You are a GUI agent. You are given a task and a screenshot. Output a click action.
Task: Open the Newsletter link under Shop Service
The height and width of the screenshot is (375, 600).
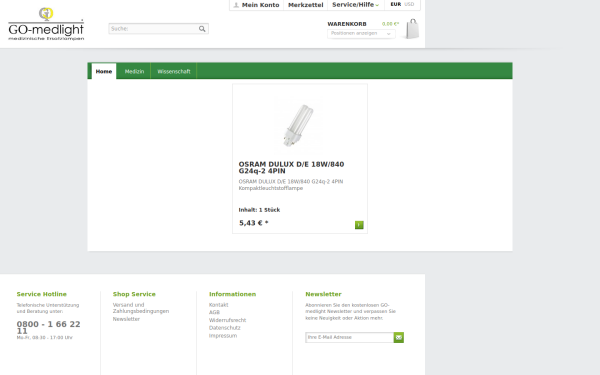(126, 319)
